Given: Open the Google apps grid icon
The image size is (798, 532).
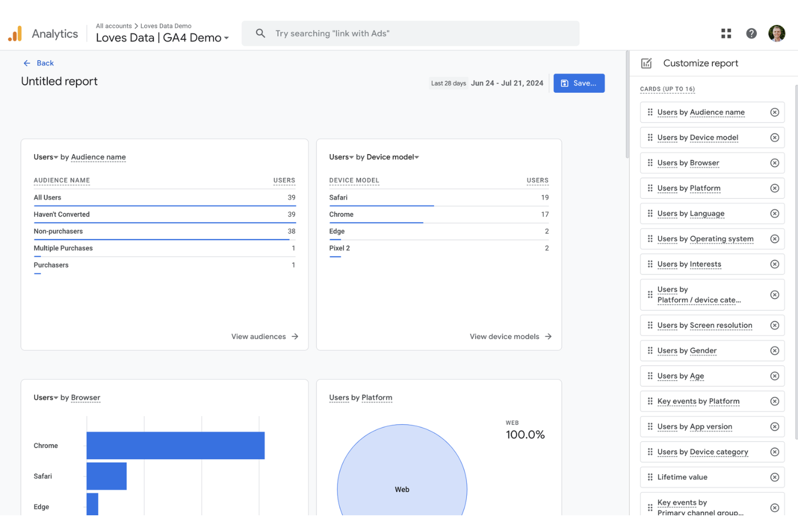Looking at the screenshot, I should coord(726,33).
